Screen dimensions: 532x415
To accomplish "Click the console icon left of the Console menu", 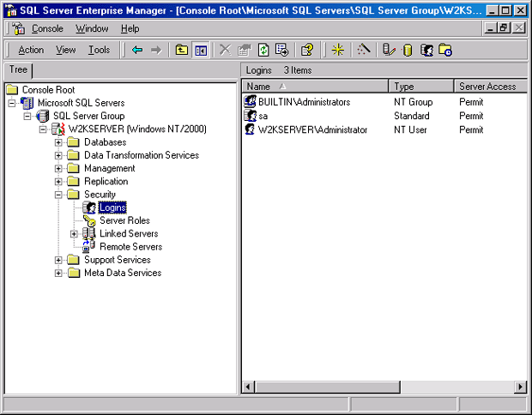I will click(x=19, y=28).
